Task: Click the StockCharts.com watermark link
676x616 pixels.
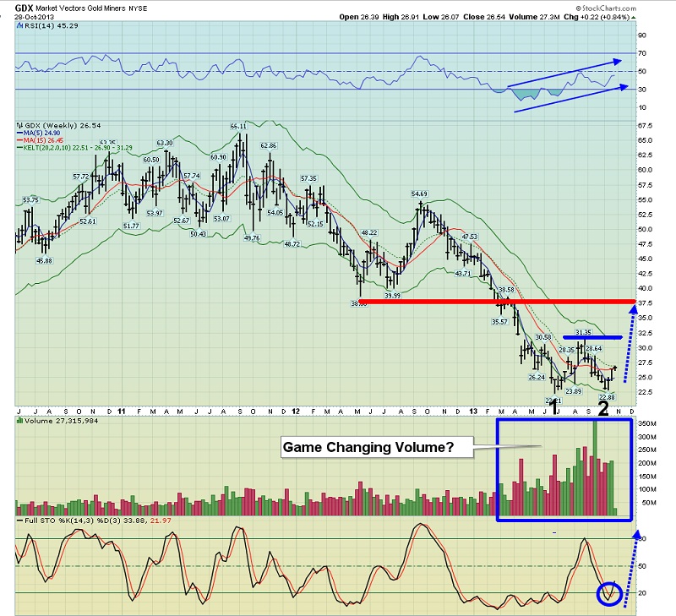Action: coord(635,6)
